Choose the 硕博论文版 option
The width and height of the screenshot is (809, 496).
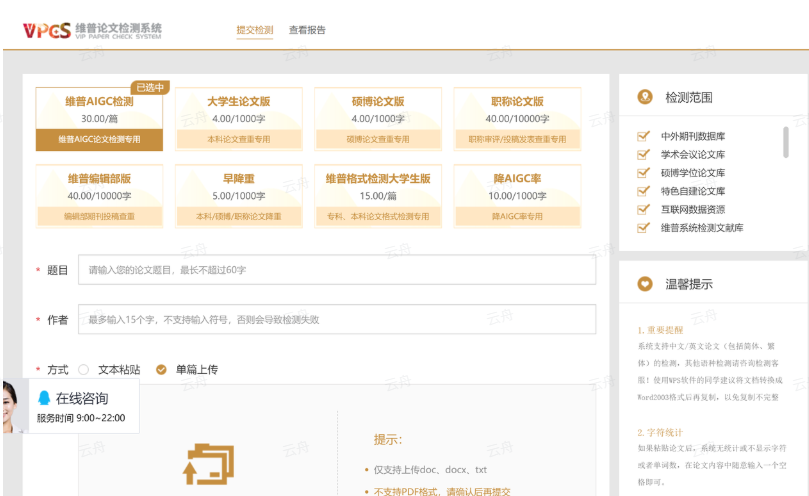coord(378,119)
